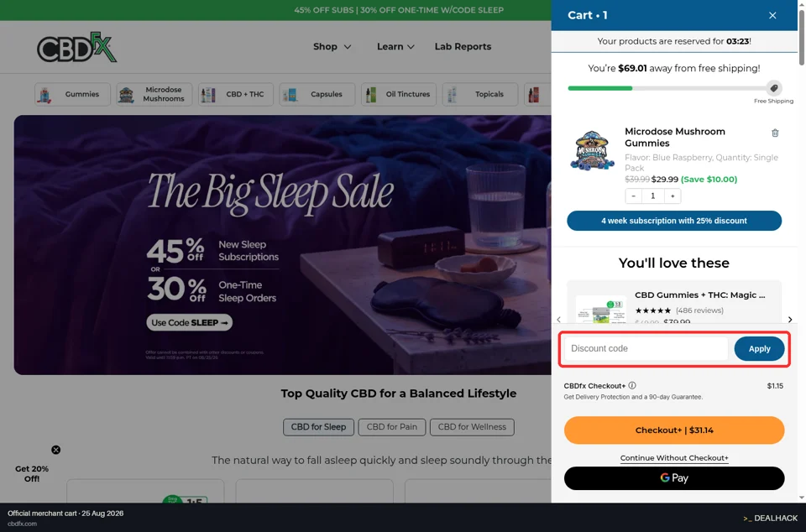
Task: Click The Big Sleep Sale hero banner
Action: 282,245
